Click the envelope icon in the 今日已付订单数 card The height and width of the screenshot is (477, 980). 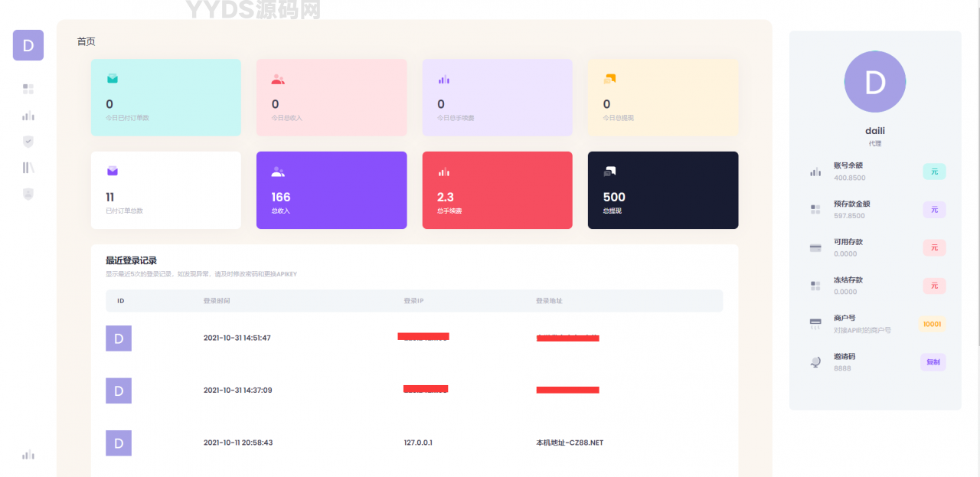pyautogui.click(x=113, y=79)
